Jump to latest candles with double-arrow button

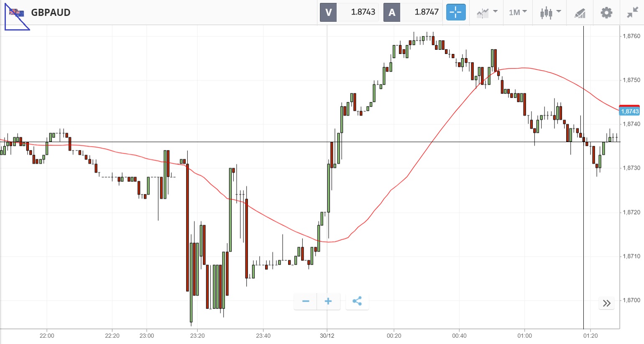click(607, 303)
